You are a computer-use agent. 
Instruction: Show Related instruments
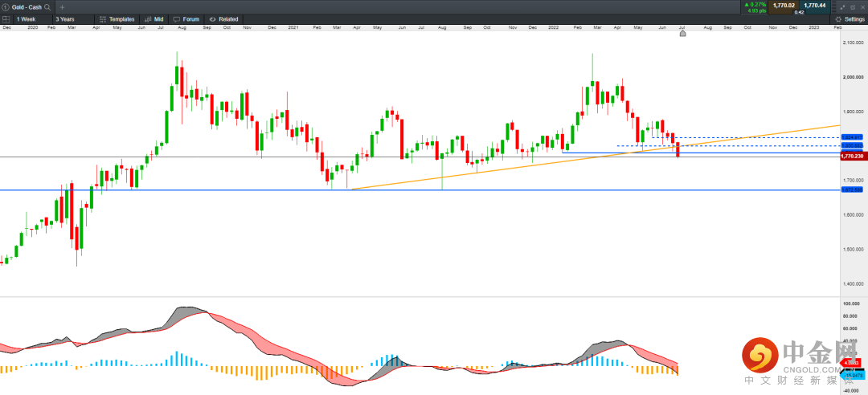pyautogui.click(x=223, y=18)
